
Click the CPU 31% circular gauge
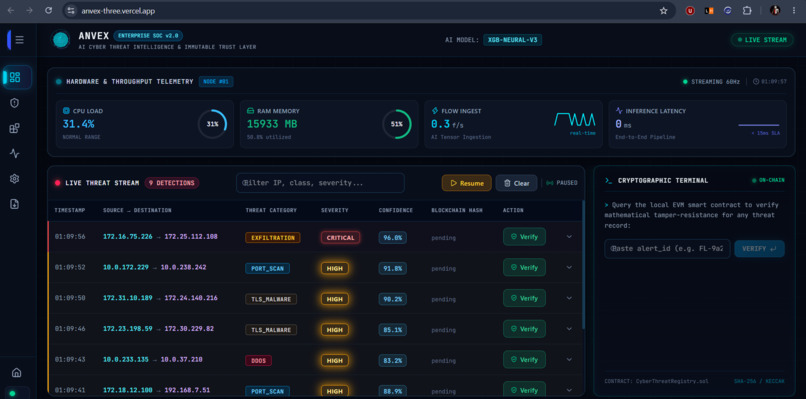coord(212,124)
